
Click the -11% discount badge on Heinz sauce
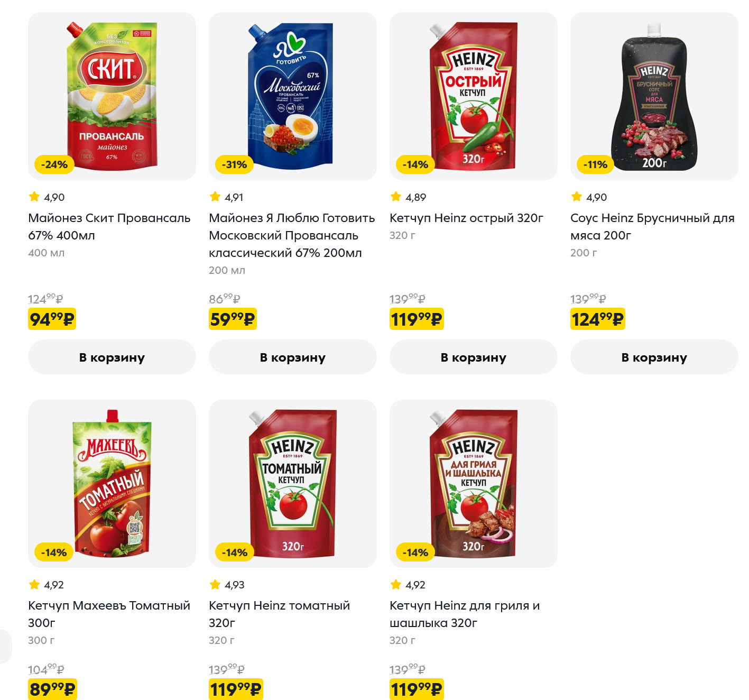click(x=595, y=164)
